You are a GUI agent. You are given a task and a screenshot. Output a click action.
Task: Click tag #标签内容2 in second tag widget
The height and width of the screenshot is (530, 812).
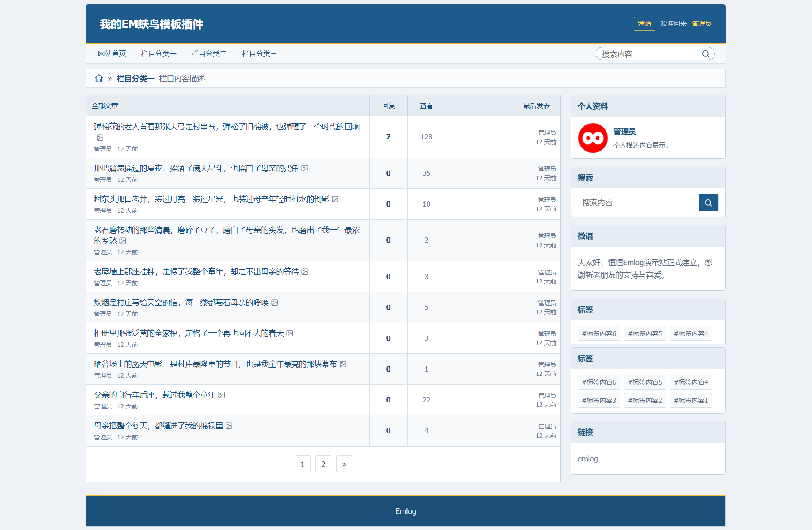tap(645, 401)
